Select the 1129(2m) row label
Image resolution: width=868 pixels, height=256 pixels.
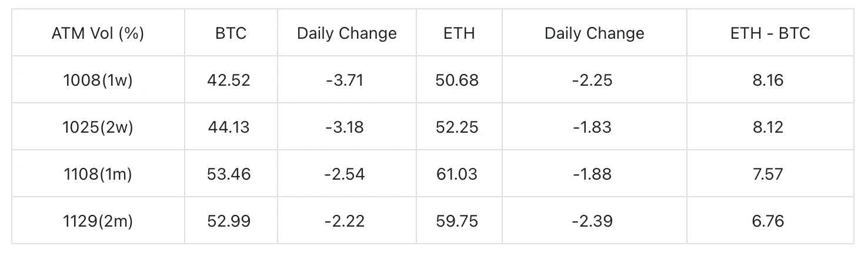tap(98, 221)
